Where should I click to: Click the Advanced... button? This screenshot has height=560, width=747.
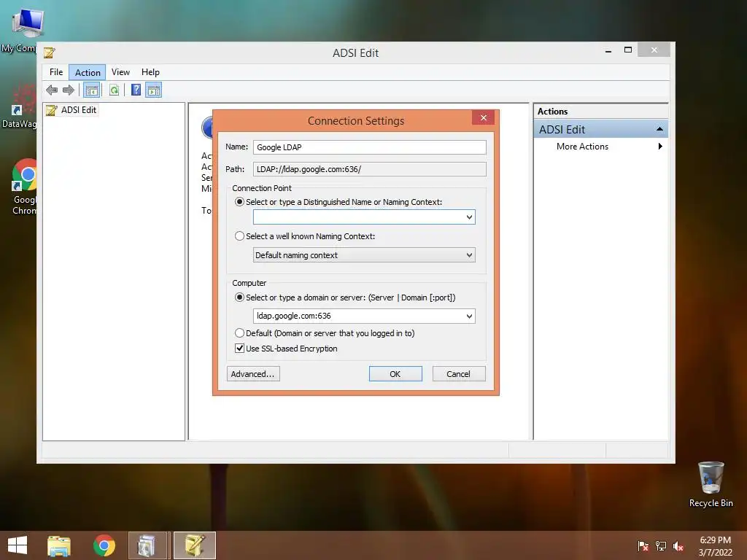pyautogui.click(x=253, y=374)
